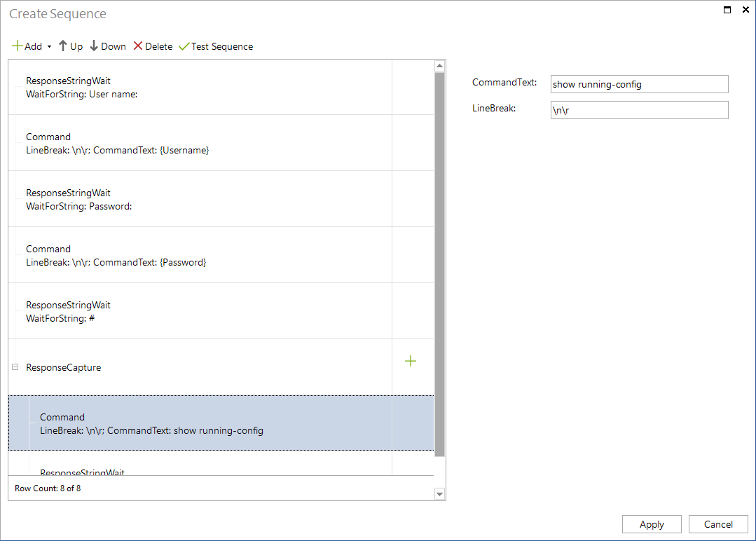
Task: Edit the LineBreak input field
Action: (638, 110)
